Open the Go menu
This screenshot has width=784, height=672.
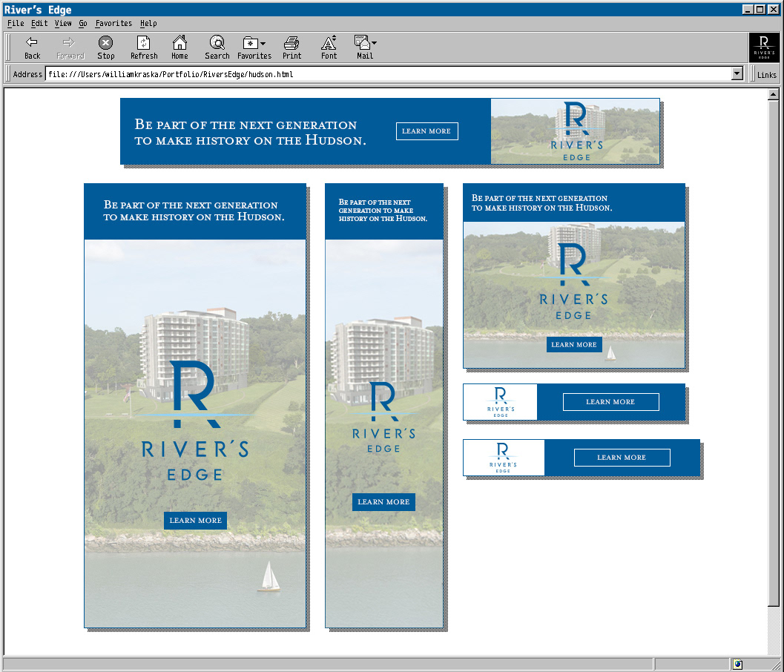point(83,23)
